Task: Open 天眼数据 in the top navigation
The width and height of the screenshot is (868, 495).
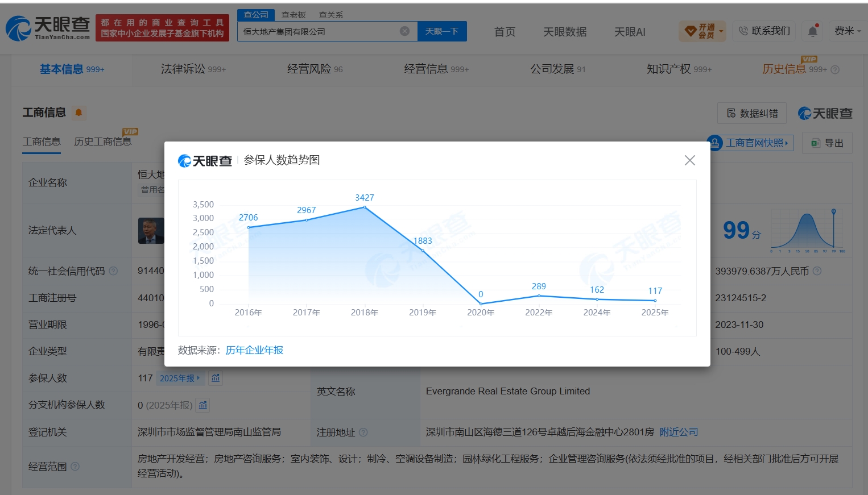Action: [565, 32]
